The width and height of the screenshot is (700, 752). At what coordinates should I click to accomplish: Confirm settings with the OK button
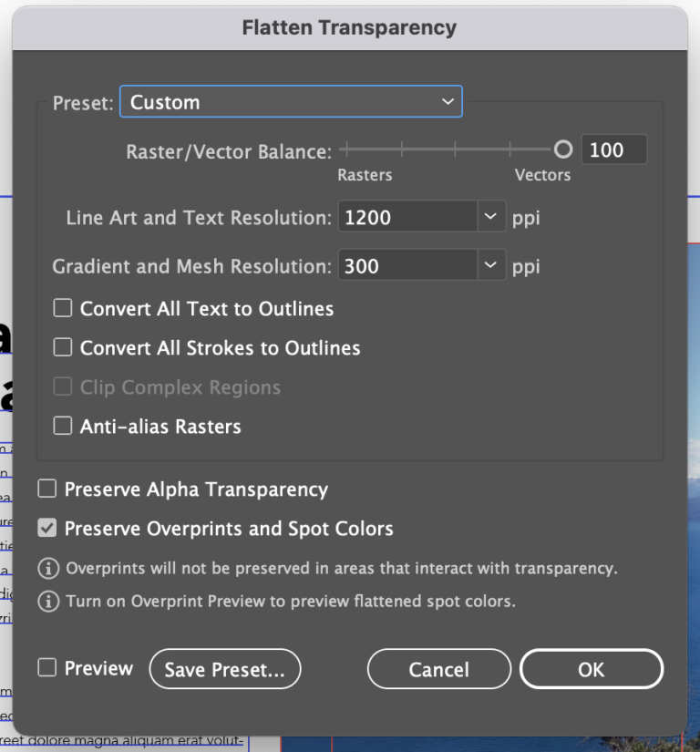pos(591,668)
